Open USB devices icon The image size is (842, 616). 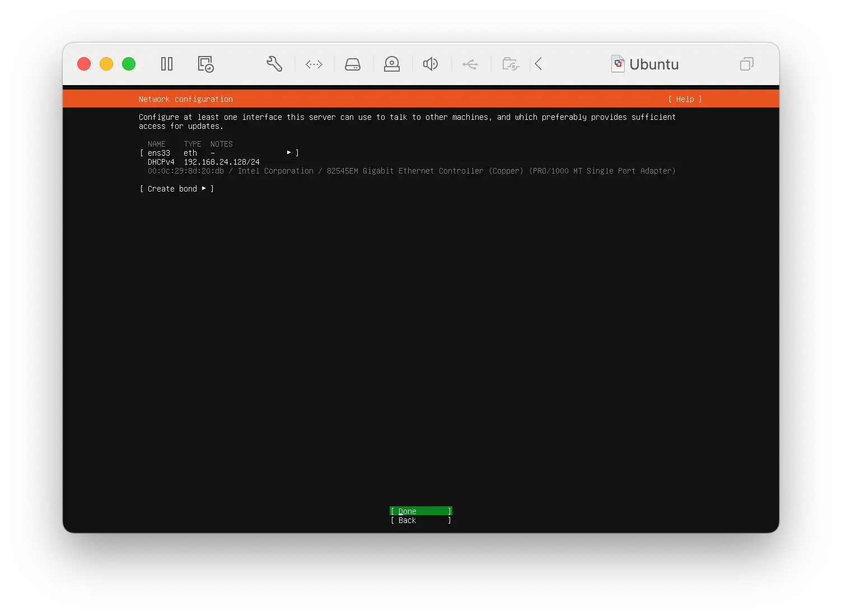470,64
